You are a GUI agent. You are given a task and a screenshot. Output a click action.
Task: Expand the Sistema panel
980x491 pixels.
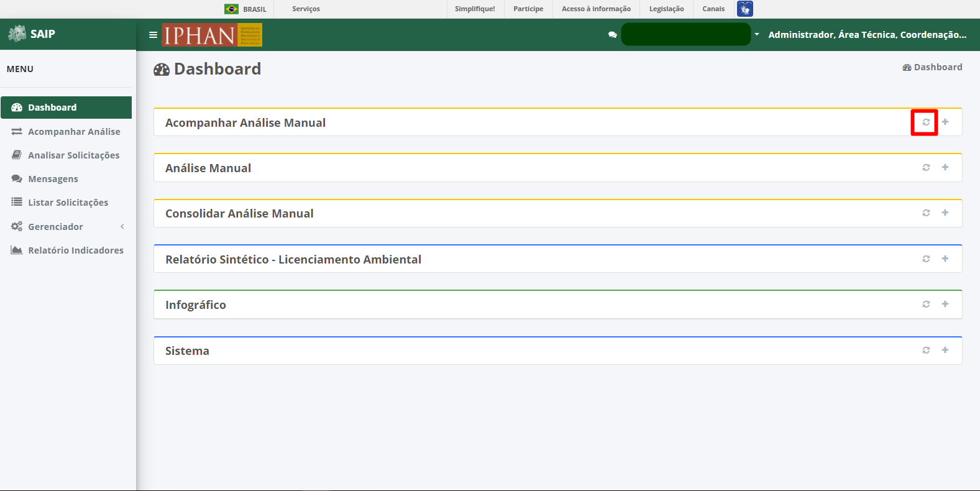click(x=945, y=350)
